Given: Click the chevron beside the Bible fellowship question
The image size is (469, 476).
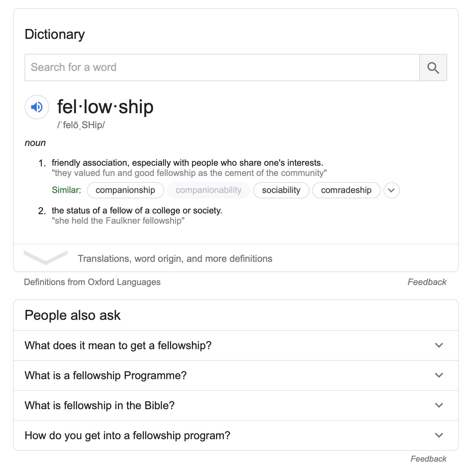Looking at the screenshot, I should pyautogui.click(x=439, y=405).
